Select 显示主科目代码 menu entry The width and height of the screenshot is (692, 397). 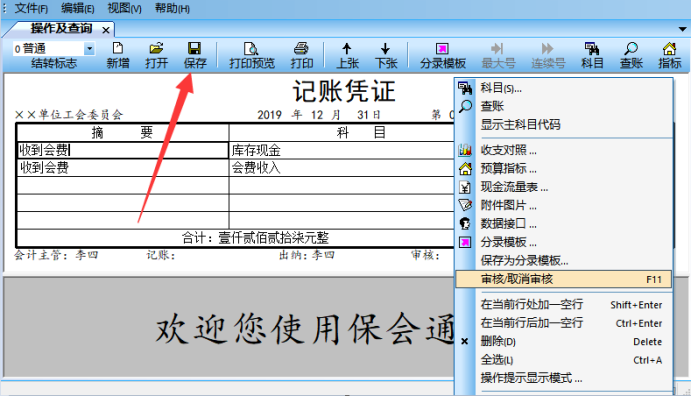pos(564,125)
